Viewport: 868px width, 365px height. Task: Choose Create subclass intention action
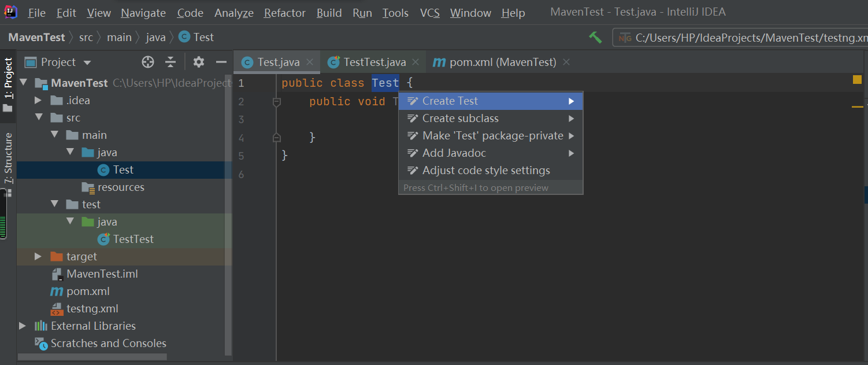491,118
